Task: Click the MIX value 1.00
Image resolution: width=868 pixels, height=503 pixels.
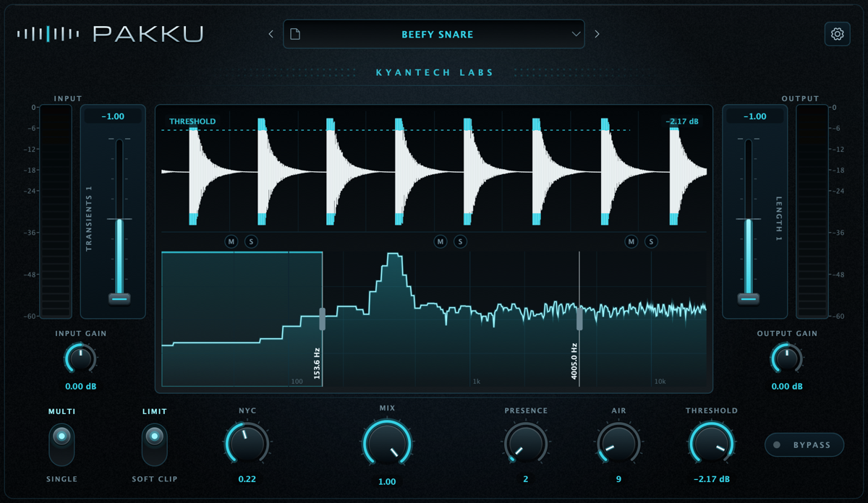Action: (387, 482)
